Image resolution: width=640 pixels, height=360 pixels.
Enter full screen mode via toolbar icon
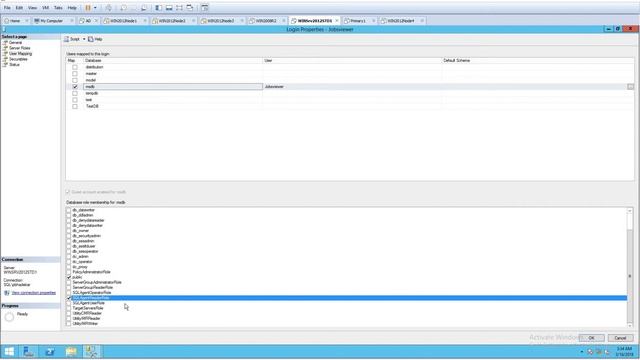[179, 8]
